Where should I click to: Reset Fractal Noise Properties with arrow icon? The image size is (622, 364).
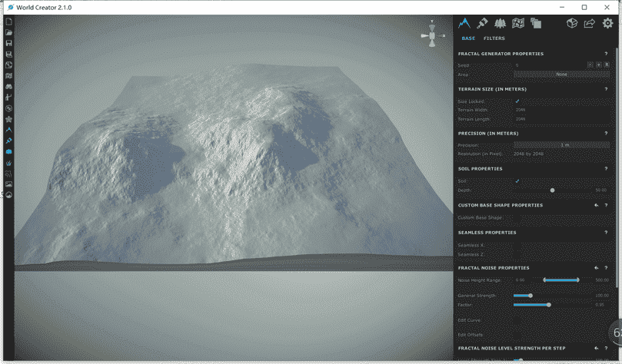click(x=596, y=268)
